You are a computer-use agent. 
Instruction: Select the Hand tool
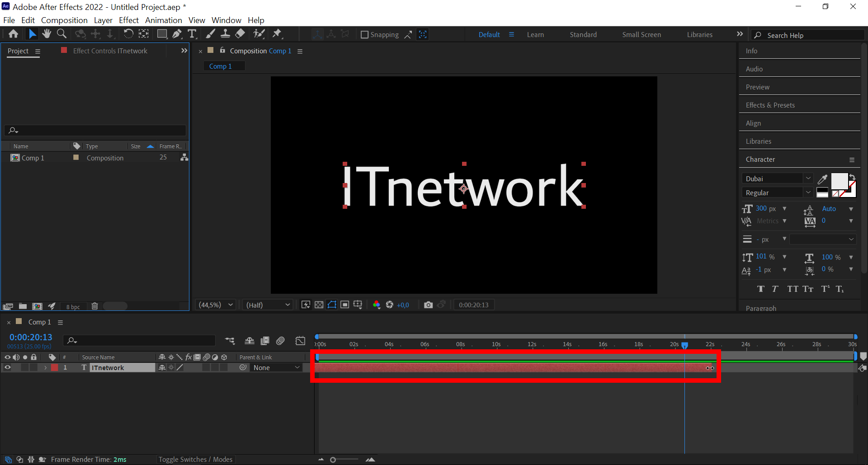[x=47, y=33]
